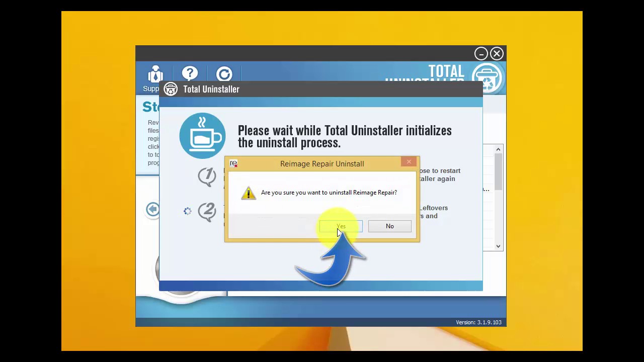
Task: Click No in Reimage Repair Uninstall dialog
Action: pos(389,226)
